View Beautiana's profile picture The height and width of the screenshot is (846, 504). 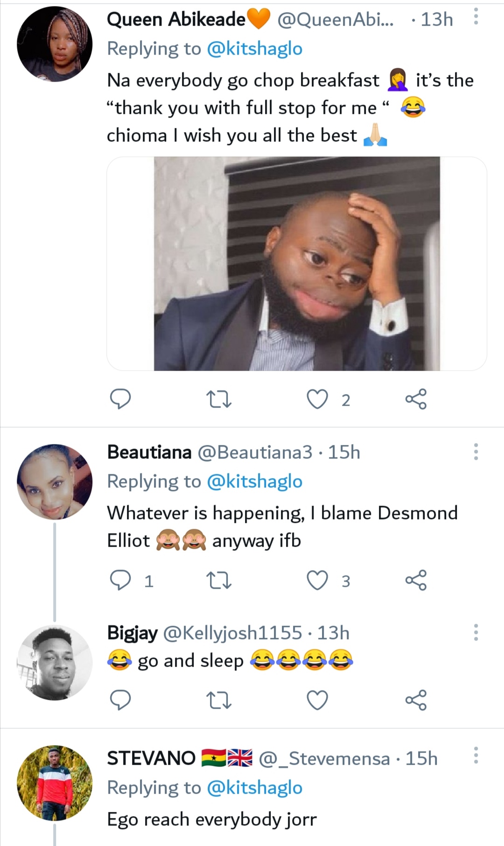point(55,481)
